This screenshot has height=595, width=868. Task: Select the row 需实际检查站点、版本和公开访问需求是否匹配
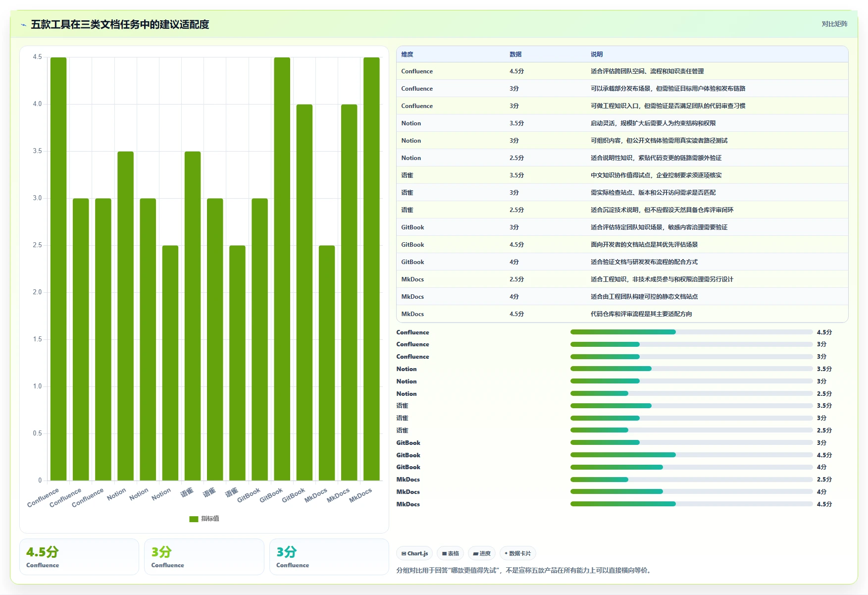[x=622, y=193]
